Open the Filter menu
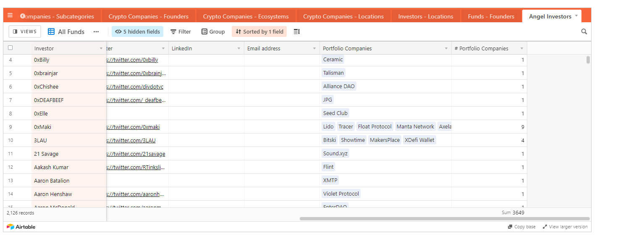644x238 pixels. tap(181, 31)
